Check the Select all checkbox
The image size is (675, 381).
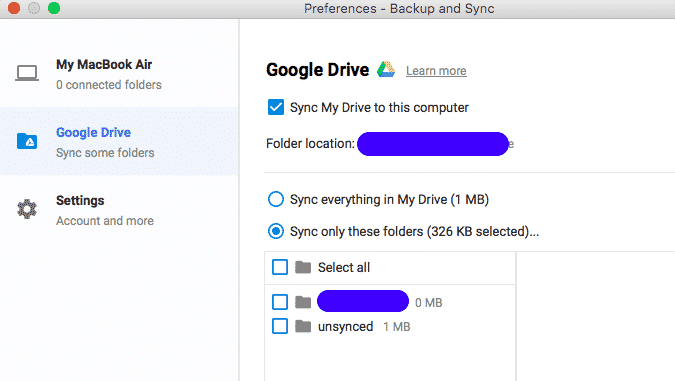click(280, 267)
